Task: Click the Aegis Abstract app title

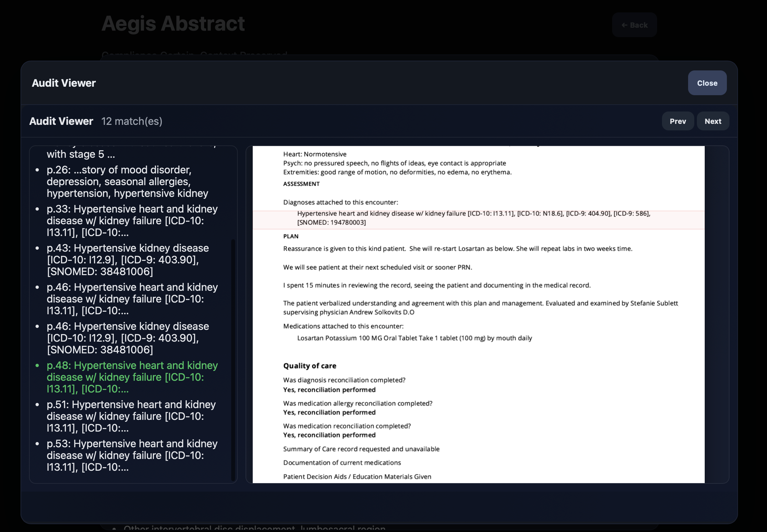Action: pos(173,23)
